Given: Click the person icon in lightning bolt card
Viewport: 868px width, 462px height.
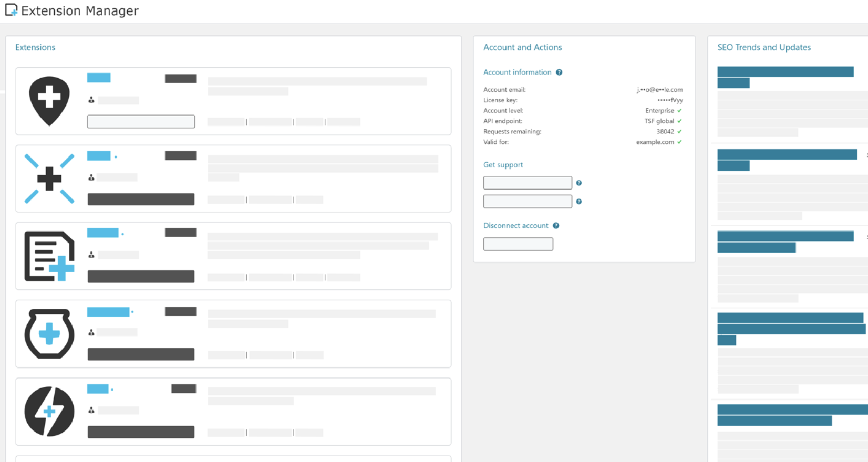Looking at the screenshot, I should 91,410.
